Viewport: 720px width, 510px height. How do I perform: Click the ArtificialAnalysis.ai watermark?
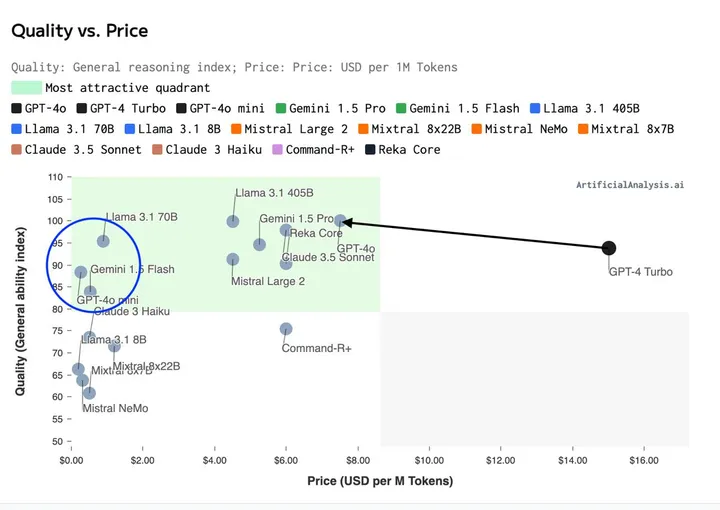pos(630,185)
